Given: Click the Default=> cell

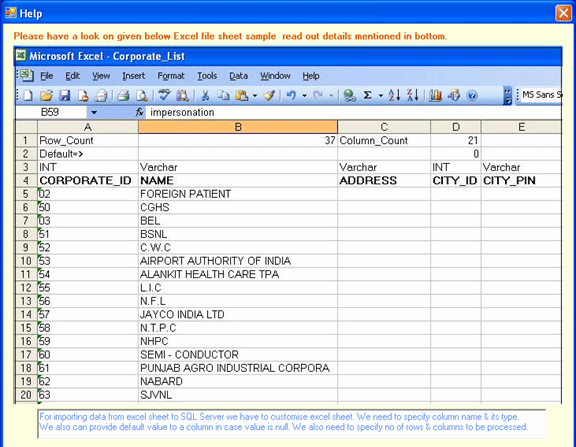Looking at the screenshot, I should [88, 154].
